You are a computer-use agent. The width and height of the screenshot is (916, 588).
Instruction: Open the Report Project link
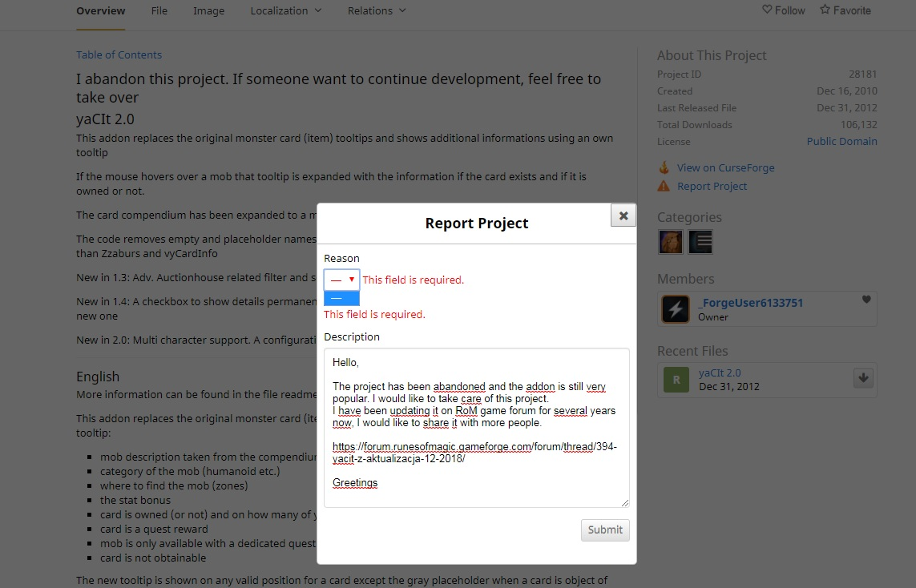(x=712, y=187)
